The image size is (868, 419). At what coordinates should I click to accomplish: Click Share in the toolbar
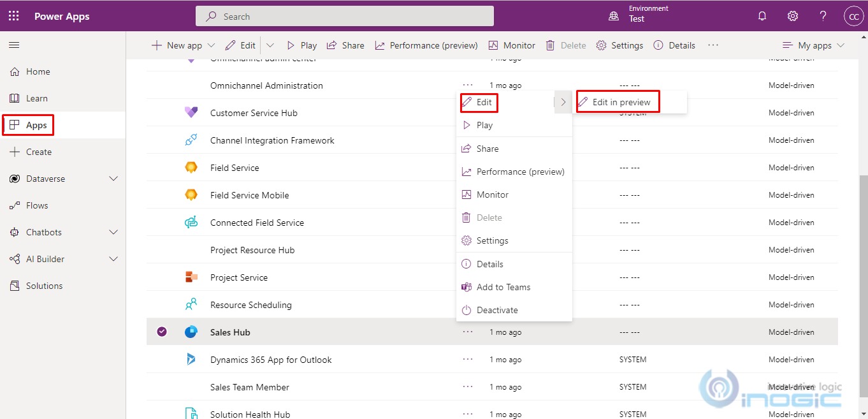(345, 45)
